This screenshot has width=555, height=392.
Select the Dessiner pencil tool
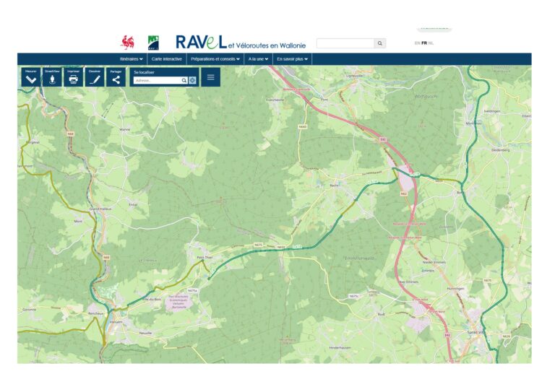coord(94,77)
